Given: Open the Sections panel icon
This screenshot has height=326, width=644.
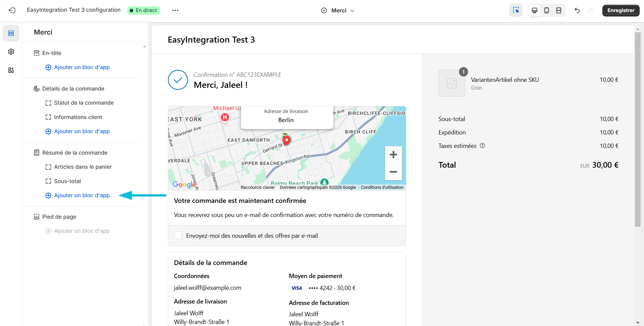Looking at the screenshot, I should pyautogui.click(x=11, y=33).
